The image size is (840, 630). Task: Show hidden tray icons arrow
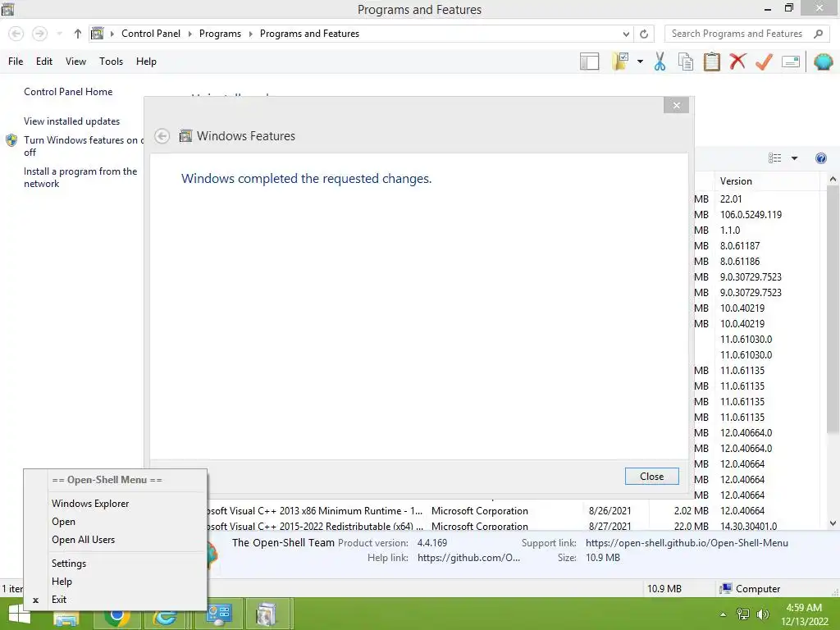tap(724, 614)
